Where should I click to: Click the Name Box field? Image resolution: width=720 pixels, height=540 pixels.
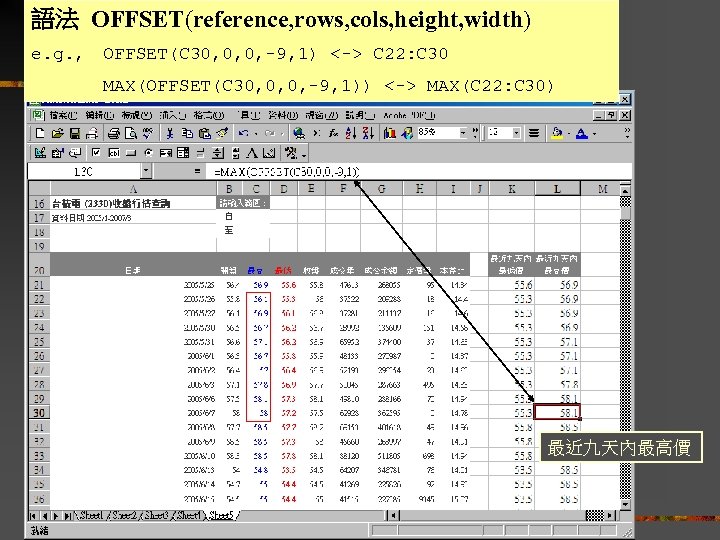[84, 172]
